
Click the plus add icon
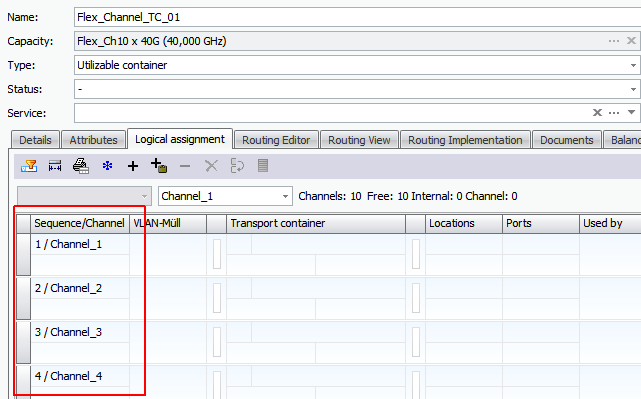tap(133, 166)
